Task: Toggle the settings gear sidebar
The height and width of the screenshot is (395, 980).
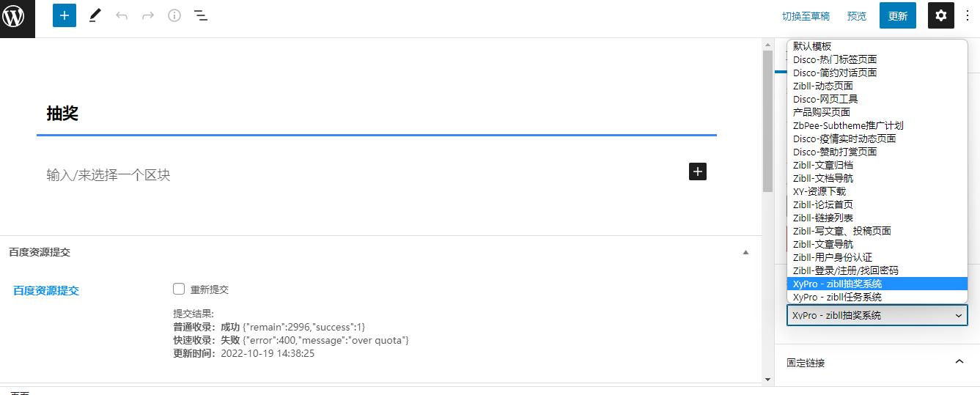Action: pos(941,15)
